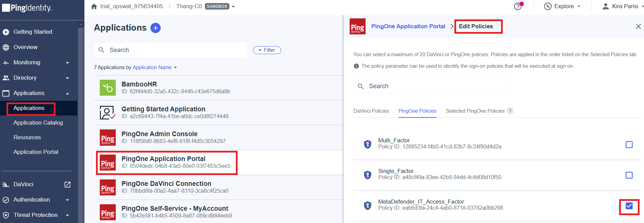Image resolution: width=644 pixels, height=223 pixels.
Task: Open the Selected PingOne Policies tab
Action: (x=475, y=111)
